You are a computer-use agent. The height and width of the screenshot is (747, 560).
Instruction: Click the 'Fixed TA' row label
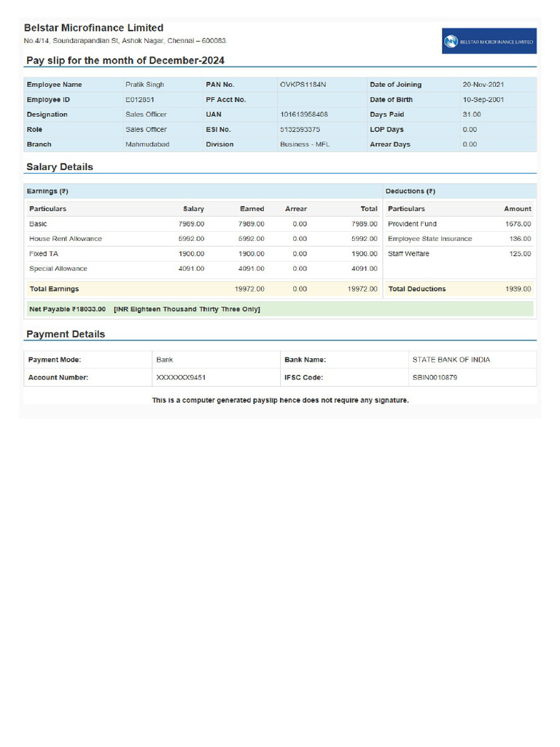point(43,254)
